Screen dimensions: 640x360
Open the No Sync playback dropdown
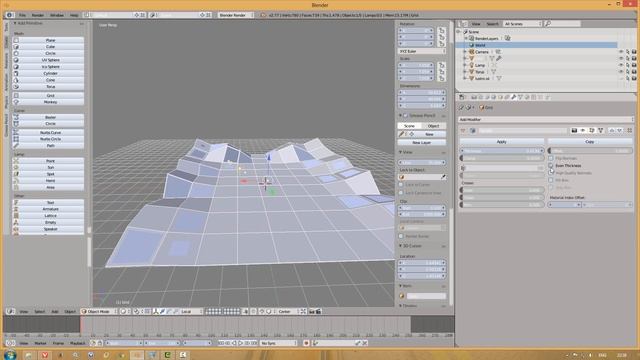[x=278, y=343]
